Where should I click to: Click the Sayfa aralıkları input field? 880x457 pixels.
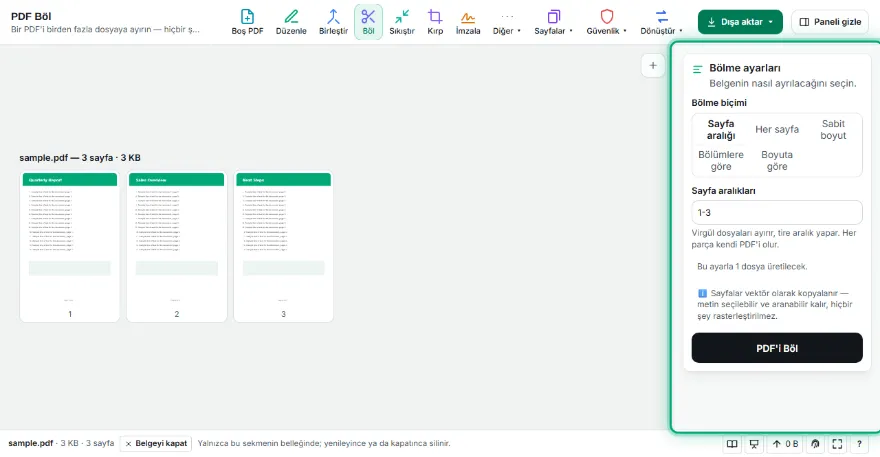pos(777,213)
